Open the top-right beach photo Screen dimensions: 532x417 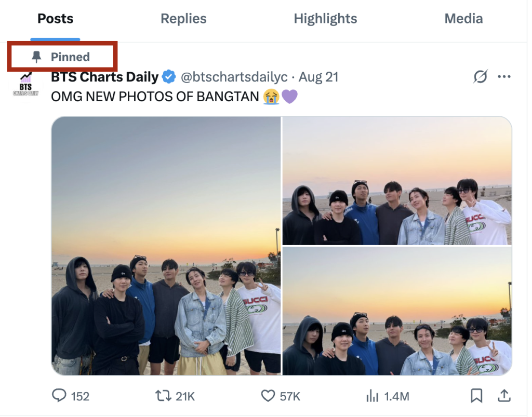[397, 180]
